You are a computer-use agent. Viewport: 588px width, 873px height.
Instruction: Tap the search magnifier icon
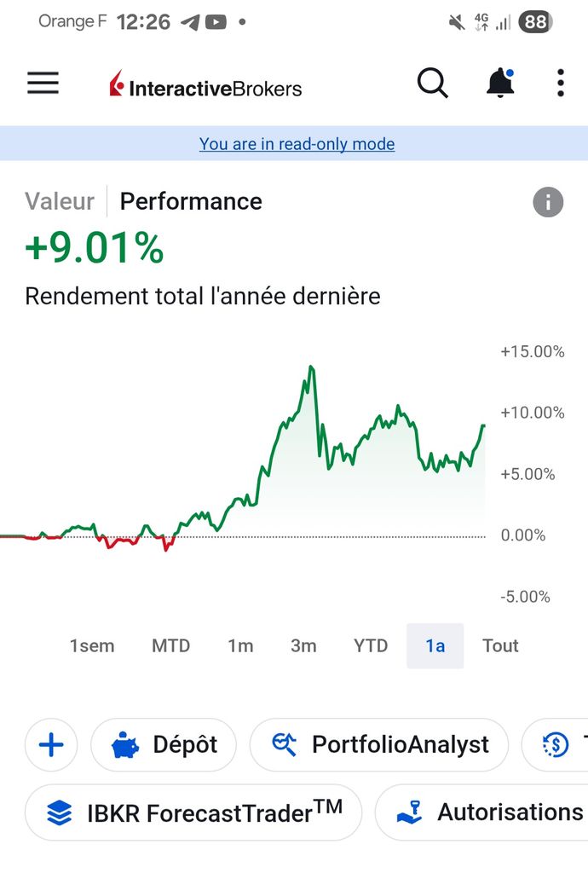pos(432,84)
